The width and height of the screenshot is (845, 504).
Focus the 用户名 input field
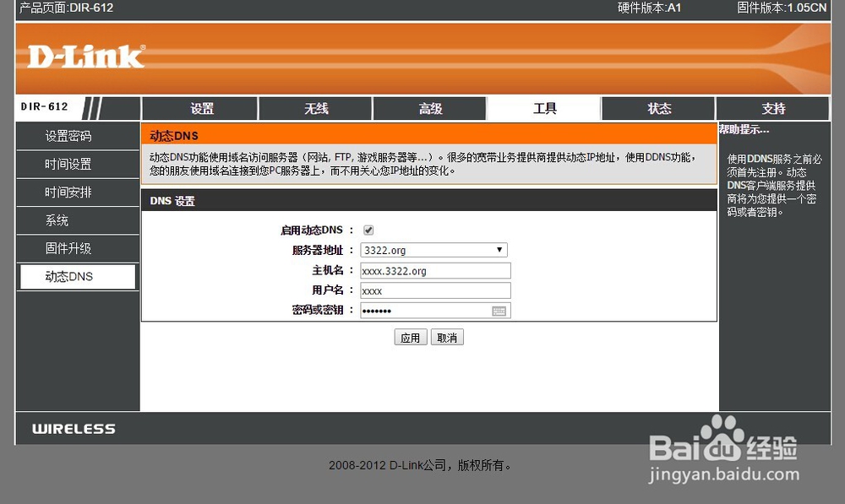(435, 290)
